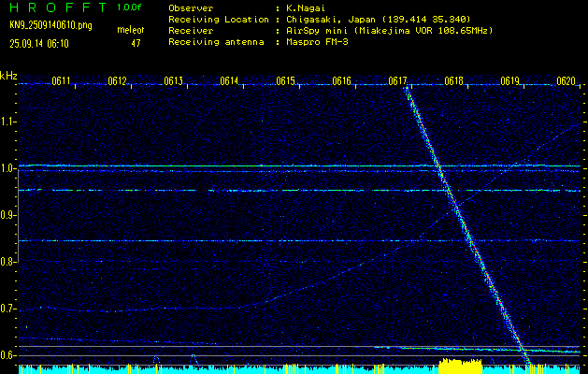
Task: Click the 0611 time marker
Action: (x=61, y=80)
